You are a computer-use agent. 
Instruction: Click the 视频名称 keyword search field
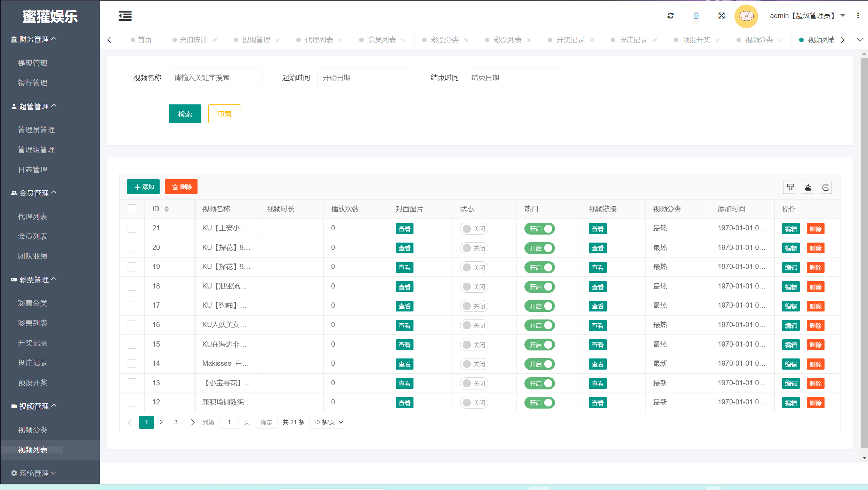[216, 78]
